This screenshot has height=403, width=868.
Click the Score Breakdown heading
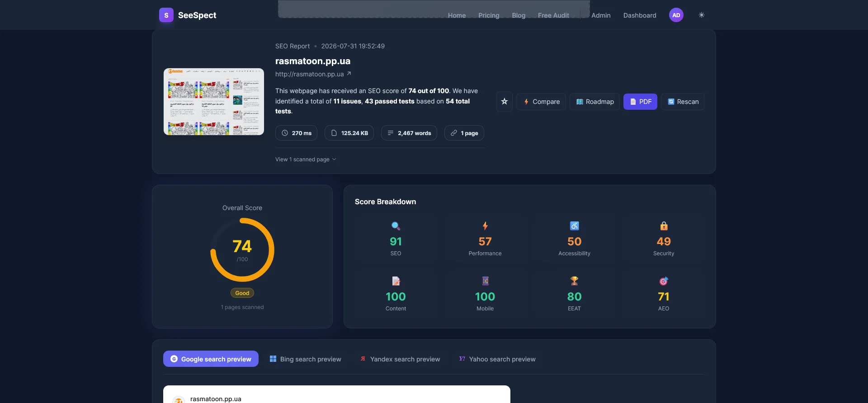[x=385, y=201]
